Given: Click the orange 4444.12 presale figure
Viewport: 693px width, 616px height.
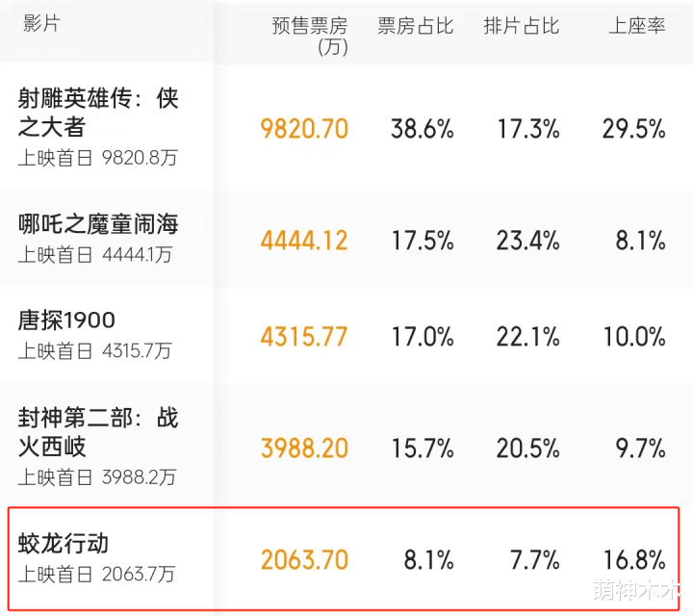Looking at the screenshot, I should (304, 241).
